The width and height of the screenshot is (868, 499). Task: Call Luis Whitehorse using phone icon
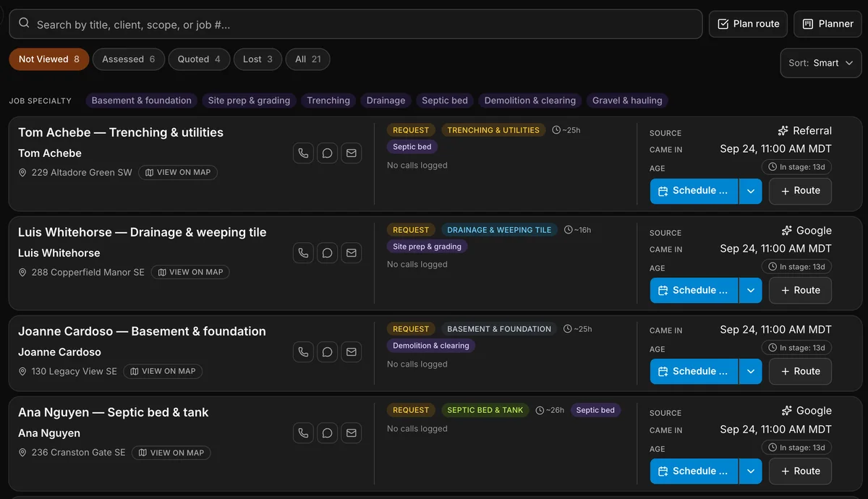(304, 253)
